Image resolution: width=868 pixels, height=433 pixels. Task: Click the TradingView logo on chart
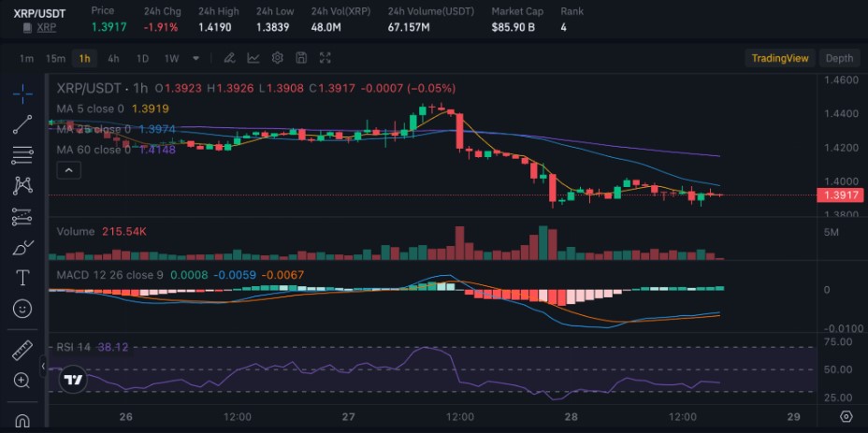click(72, 380)
